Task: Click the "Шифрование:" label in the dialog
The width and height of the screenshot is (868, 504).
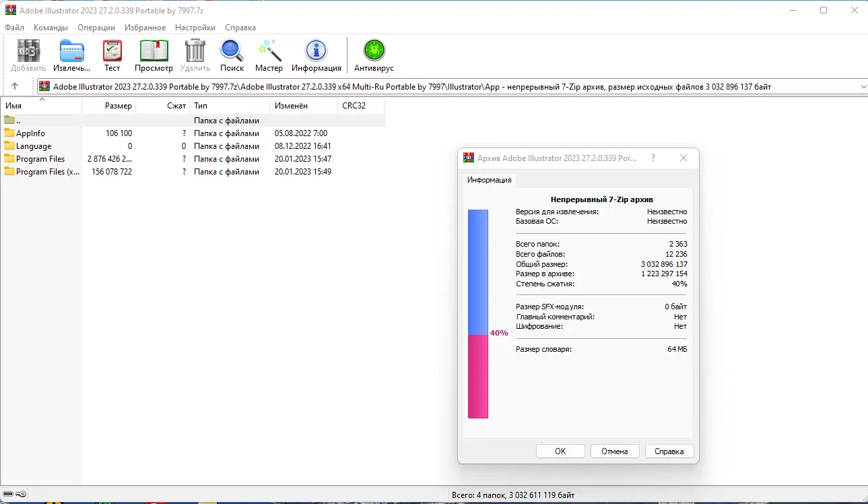Action: click(539, 326)
